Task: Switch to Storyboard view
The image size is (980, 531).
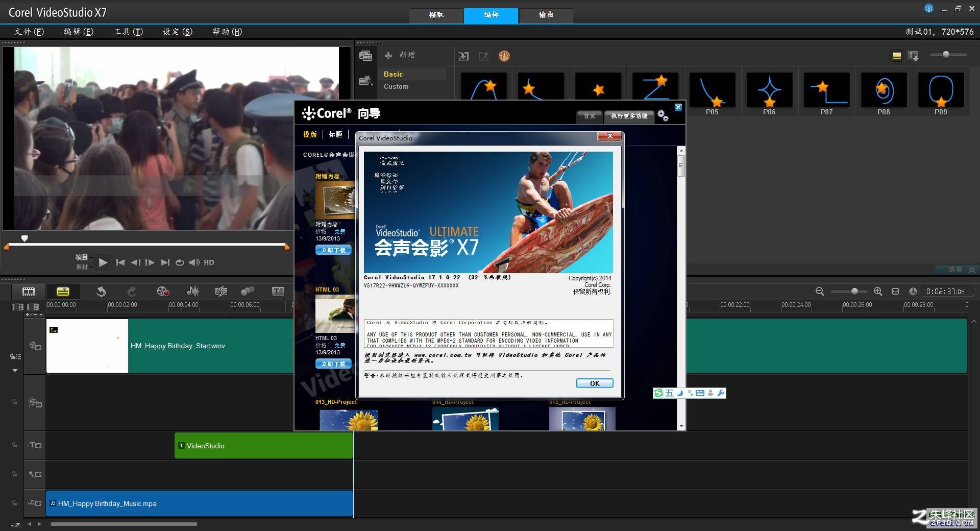Action: (x=29, y=292)
